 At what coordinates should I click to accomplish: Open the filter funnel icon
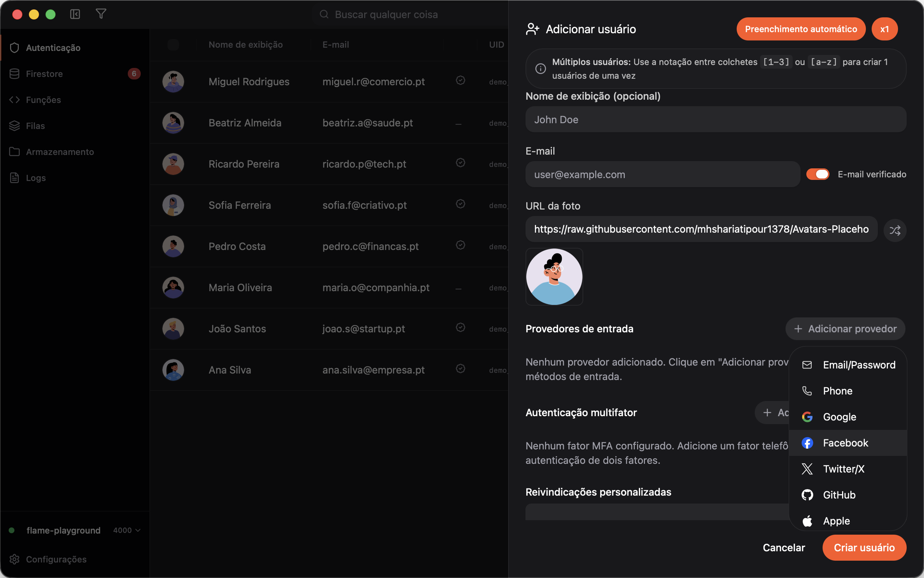101,14
